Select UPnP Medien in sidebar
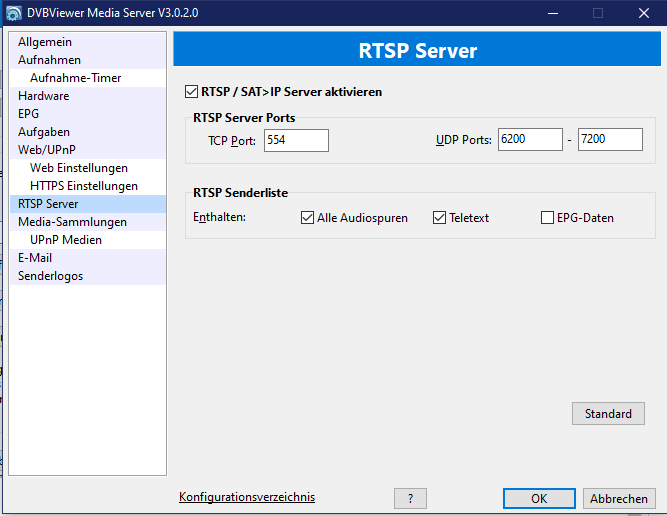This screenshot has width=667, height=516. click(88, 240)
